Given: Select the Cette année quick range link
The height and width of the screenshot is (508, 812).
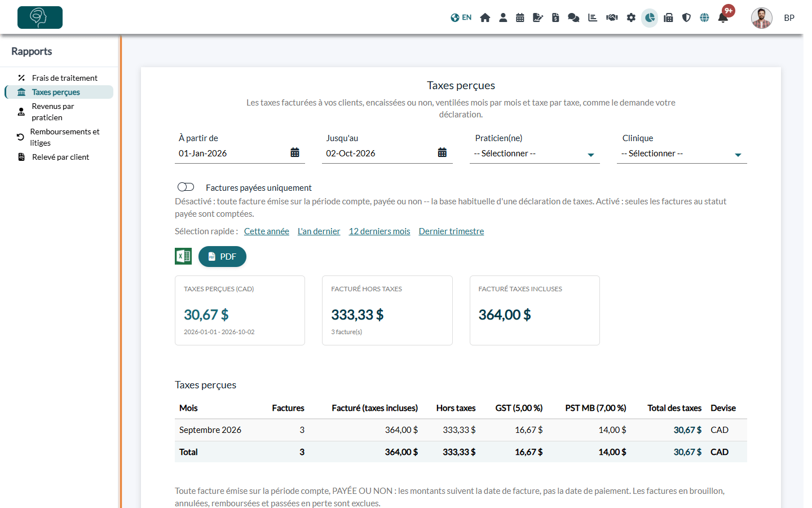Looking at the screenshot, I should tap(267, 231).
